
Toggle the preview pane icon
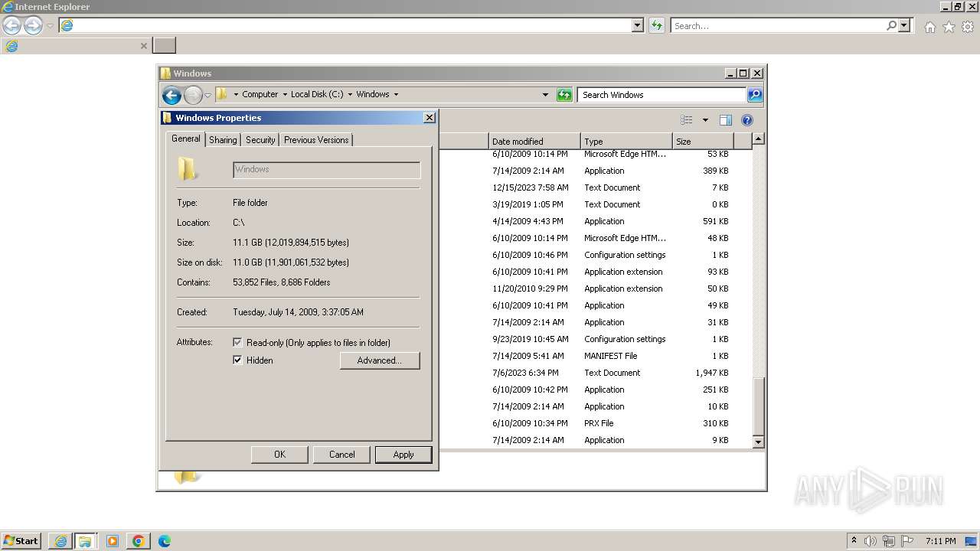726,120
